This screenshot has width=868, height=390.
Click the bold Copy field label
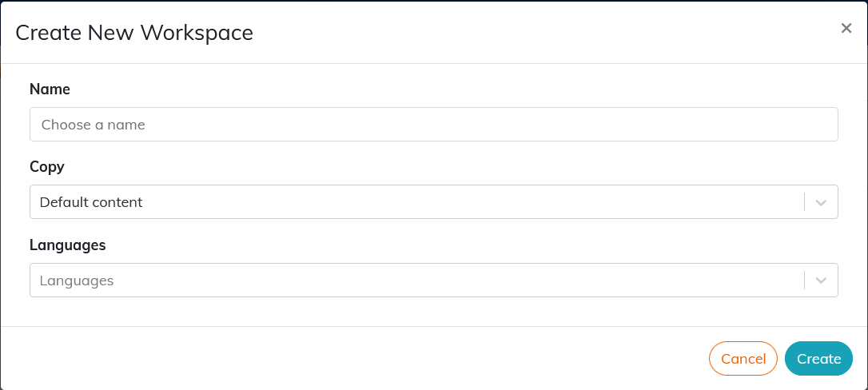click(47, 167)
